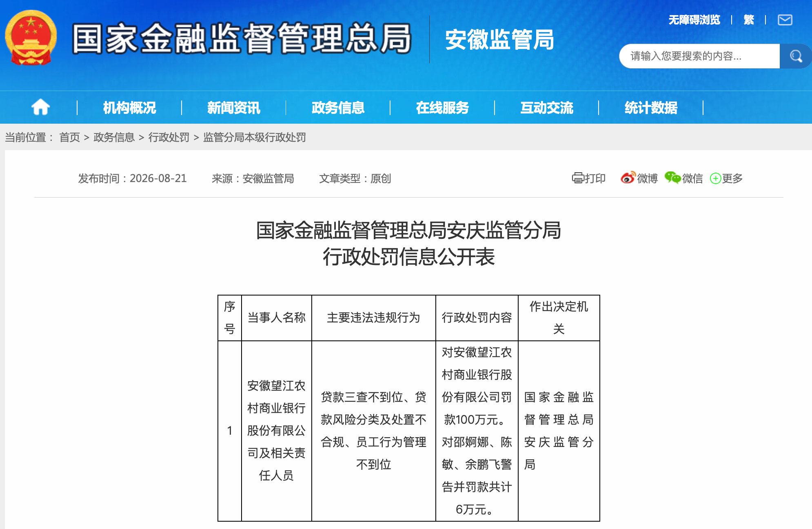
Task: Click 政务信息 in the breadcrumb
Action: (114, 137)
